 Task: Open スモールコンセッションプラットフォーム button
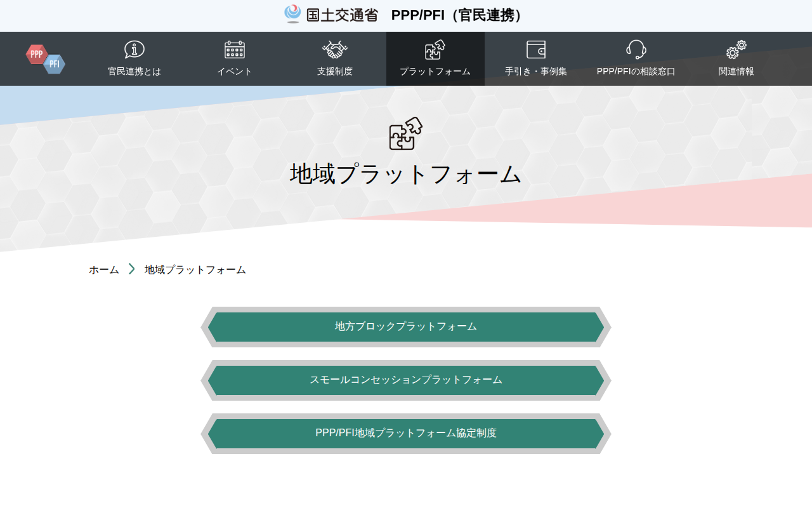click(x=406, y=380)
